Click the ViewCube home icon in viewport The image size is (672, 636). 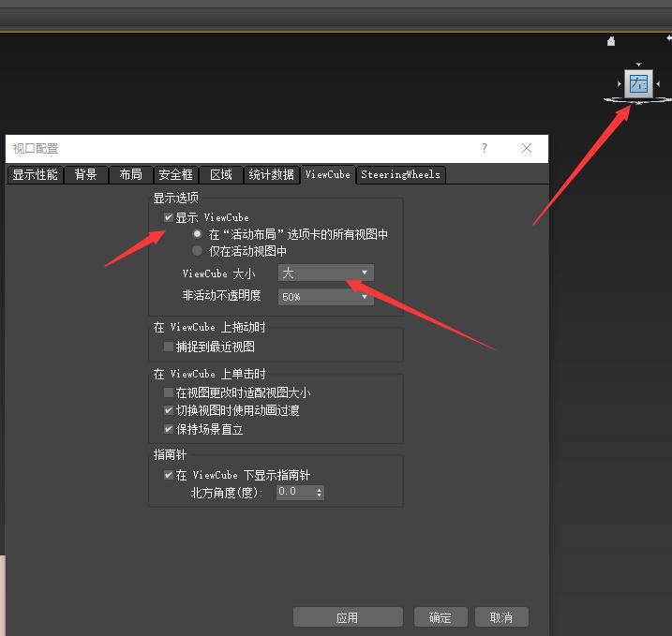(x=611, y=41)
